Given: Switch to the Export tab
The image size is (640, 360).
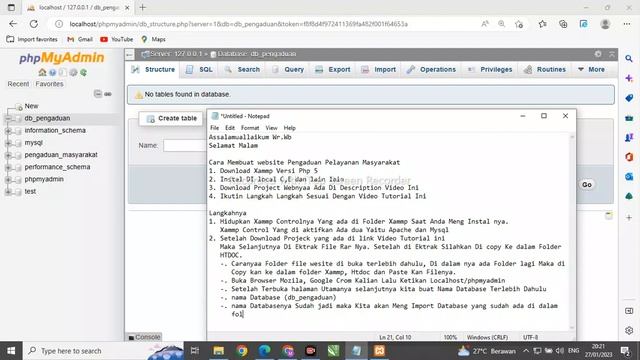Looking at the screenshot, I should [x=333, y=69].
